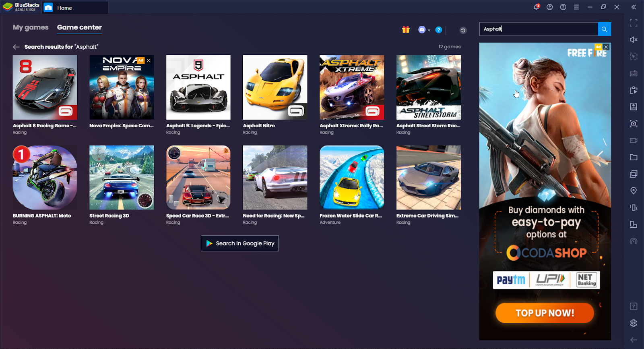Viewport: 644px width, 349px height.
Task: Set location using pin icon
Action: coord(634,191)
